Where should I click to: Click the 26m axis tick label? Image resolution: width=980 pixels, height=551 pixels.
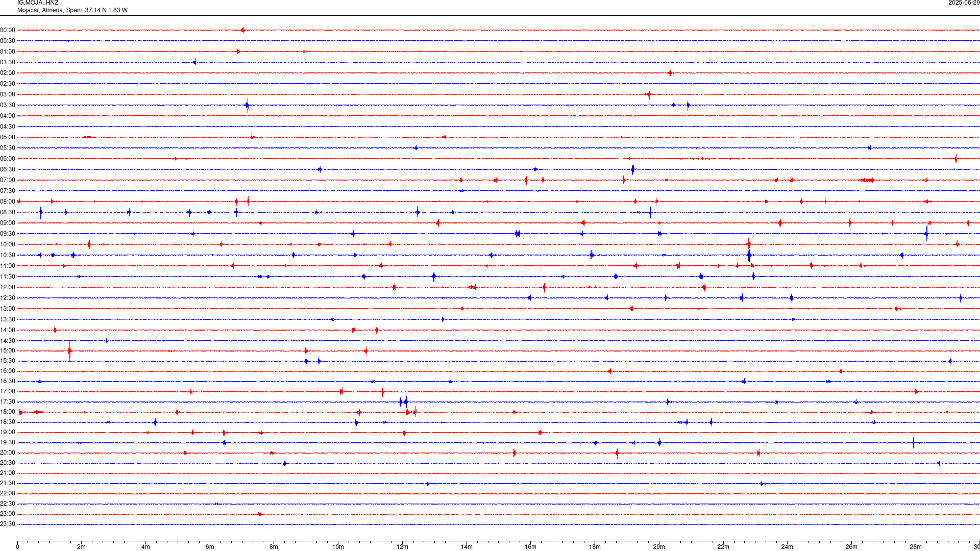[x=851, y=547]
